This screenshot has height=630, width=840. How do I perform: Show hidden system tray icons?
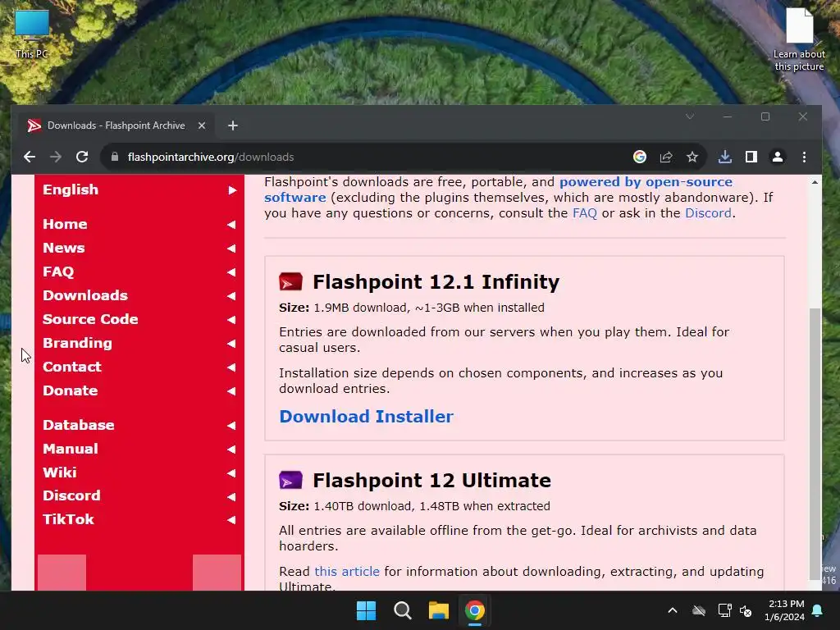pos(673,610)
